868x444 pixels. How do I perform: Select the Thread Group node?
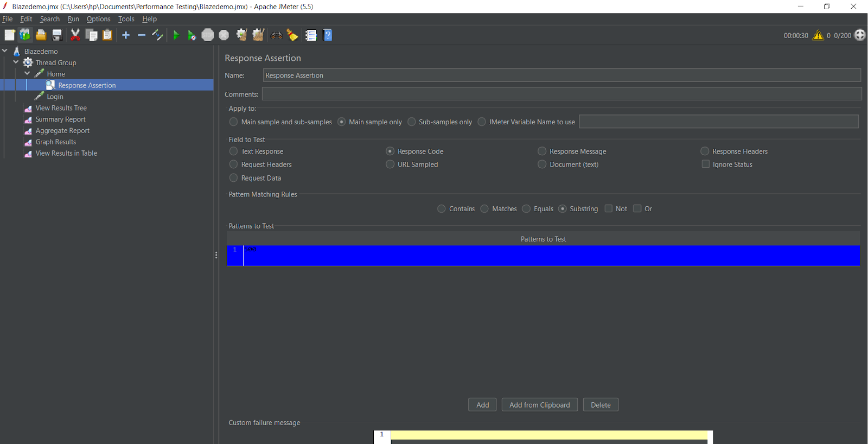pos(55,63)
